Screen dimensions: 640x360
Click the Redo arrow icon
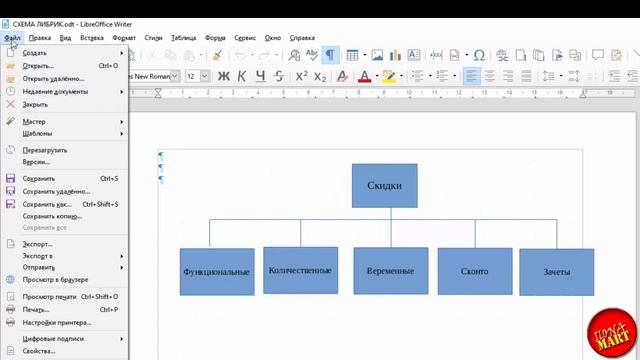[264, 55]
